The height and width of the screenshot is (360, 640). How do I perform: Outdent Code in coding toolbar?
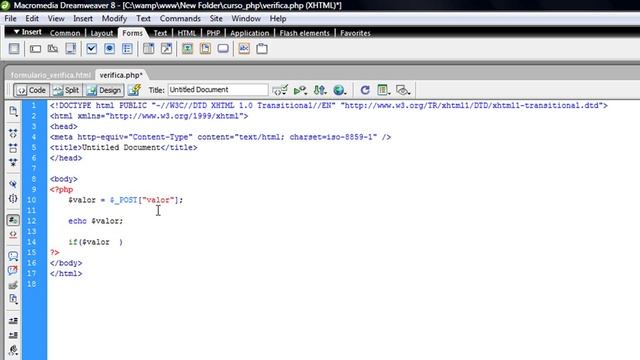pos(13,336)
